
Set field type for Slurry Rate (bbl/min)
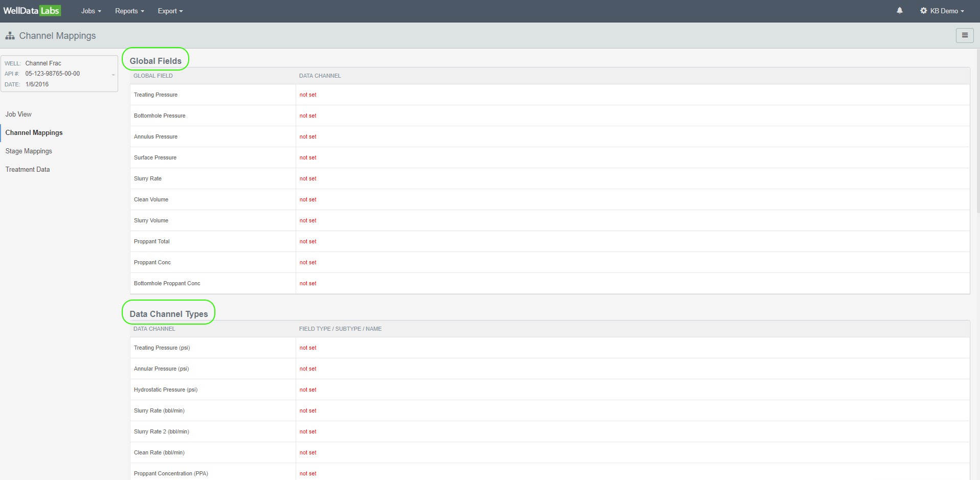(308, 410)
